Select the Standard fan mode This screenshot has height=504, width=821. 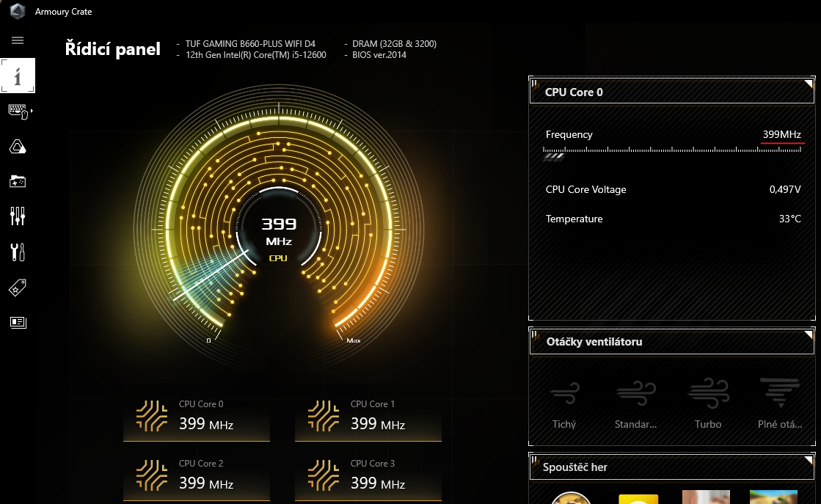(635, 403)
